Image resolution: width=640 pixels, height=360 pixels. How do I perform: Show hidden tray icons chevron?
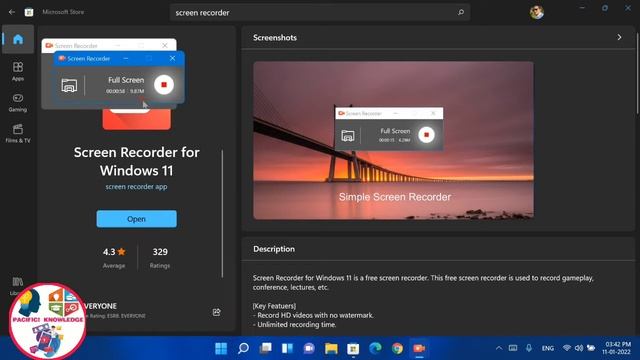coord(499,348)
